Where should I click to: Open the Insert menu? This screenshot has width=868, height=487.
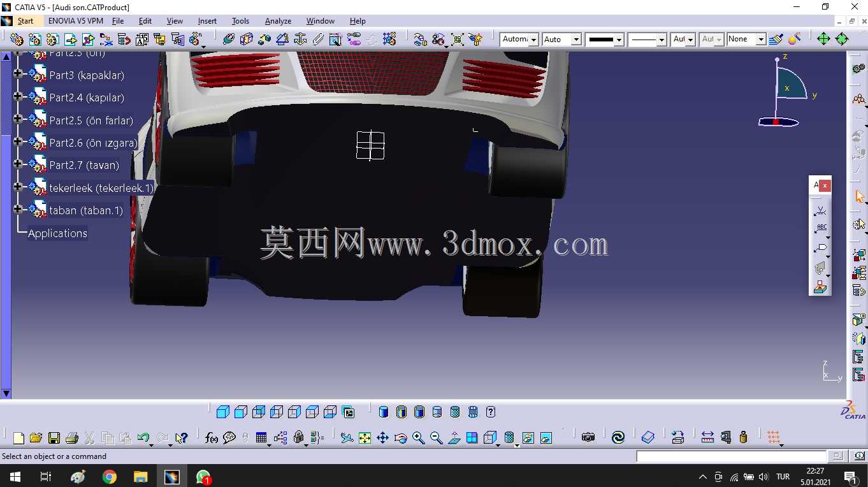pyautogui.click(x=207, y=21)
